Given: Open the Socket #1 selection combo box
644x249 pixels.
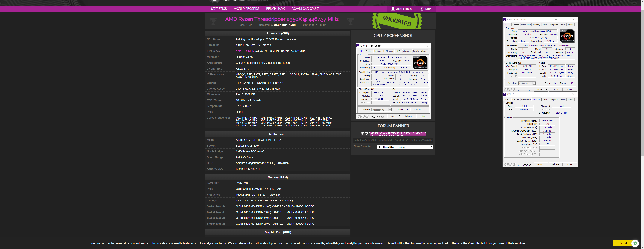Looking at the screenshot, I should click(527, 83).
